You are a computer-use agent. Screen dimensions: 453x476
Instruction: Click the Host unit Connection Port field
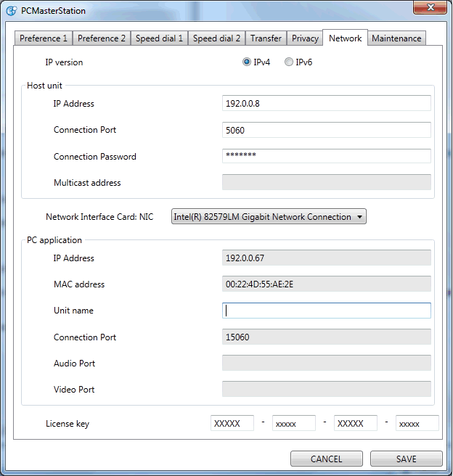click(x=327, y=130)
